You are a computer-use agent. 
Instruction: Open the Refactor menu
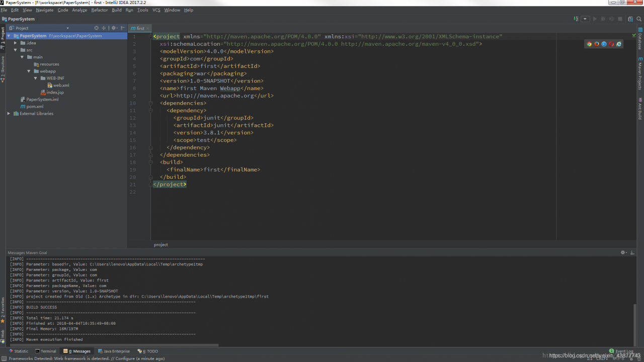click(99, 10)
